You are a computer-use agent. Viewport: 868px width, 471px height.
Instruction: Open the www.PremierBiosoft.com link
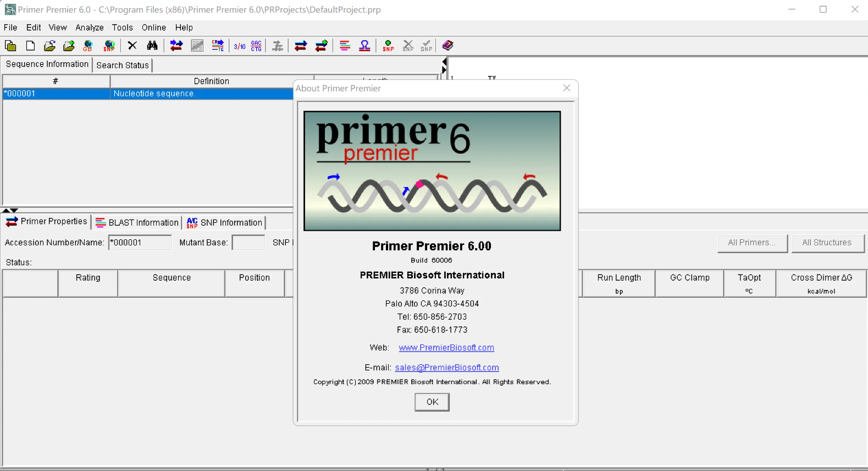tap(446, 348)
